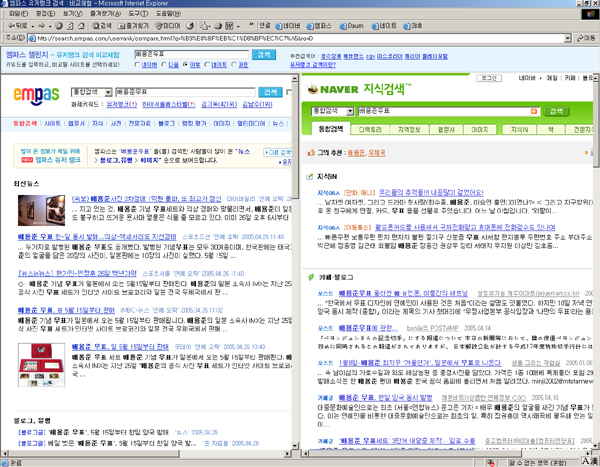Viewport: 600px width, 467px height.
Task: Select the 파란 radio button
Action: click(x=232, y=63)
